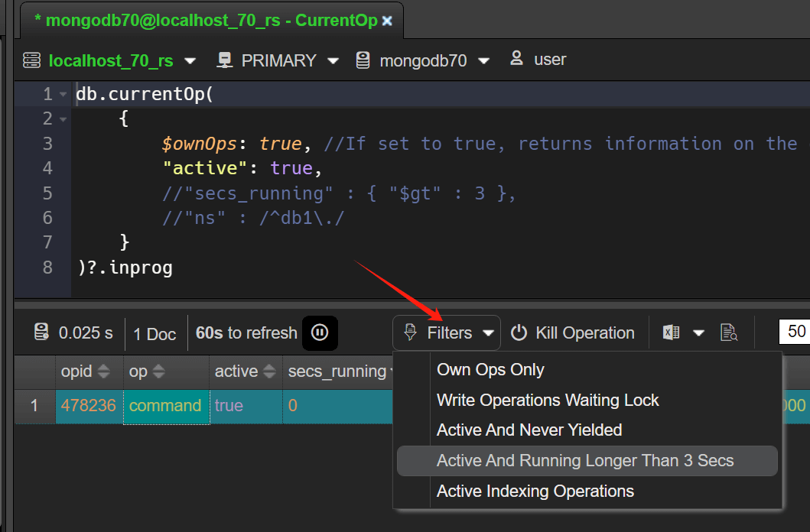Viewport: 810px width, 532px height.
Task: Click the Excel export icon
Action: coord(671,332)
